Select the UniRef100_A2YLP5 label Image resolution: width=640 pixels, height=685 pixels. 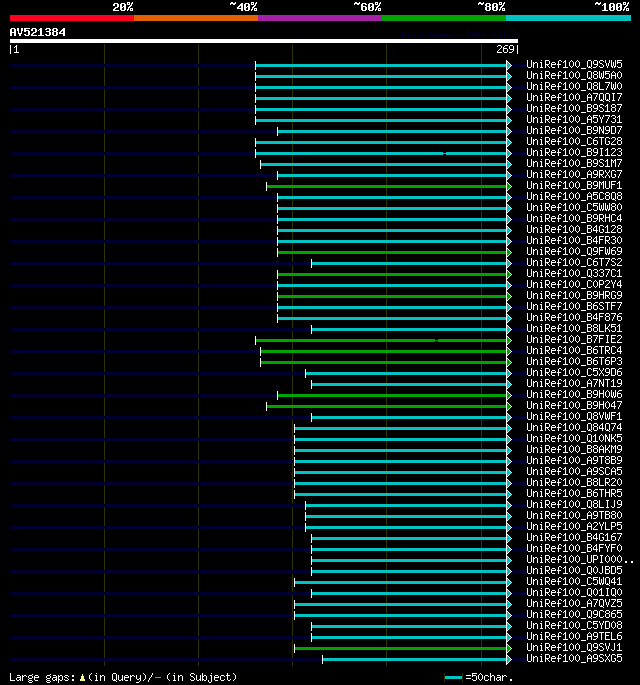(x=574, y=526)
